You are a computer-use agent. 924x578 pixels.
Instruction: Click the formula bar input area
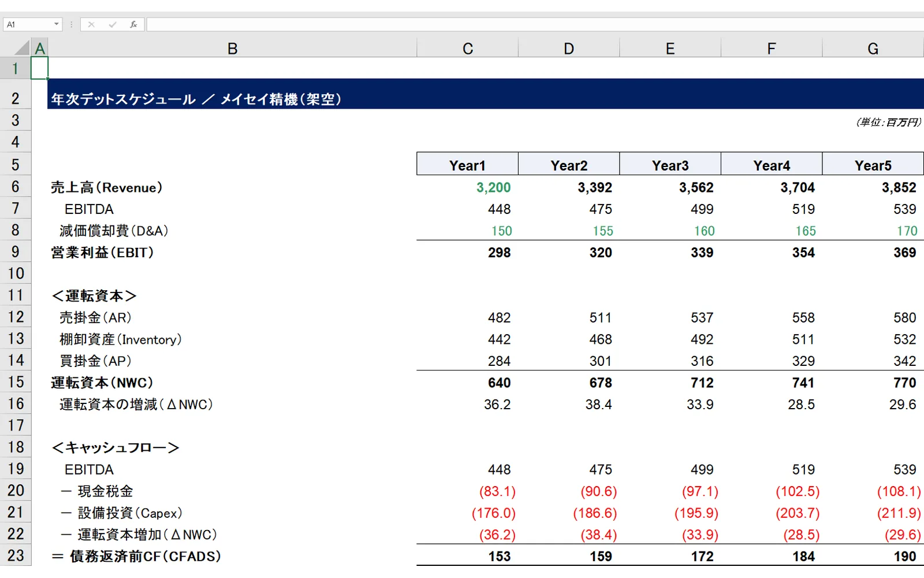click(535, 24)
